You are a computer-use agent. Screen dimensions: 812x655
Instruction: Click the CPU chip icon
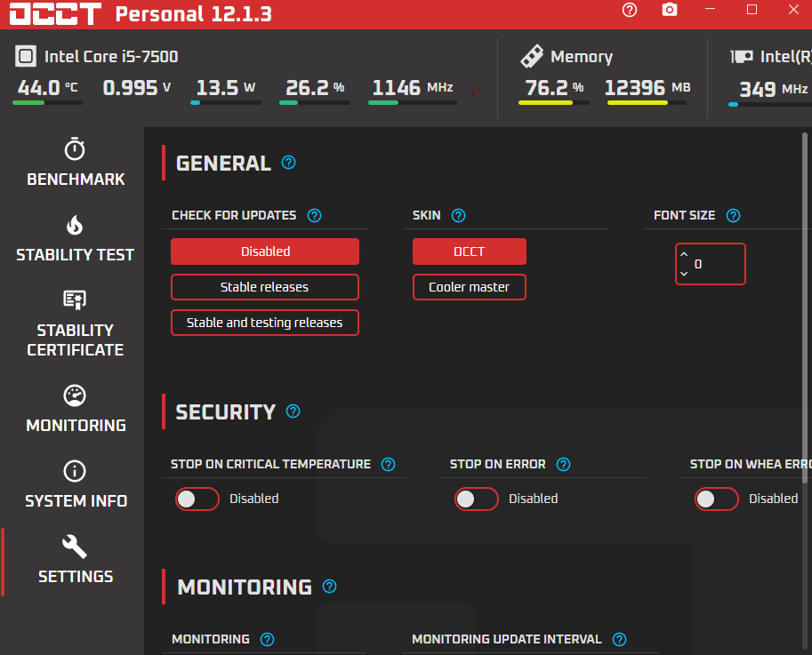click(26, 56)
